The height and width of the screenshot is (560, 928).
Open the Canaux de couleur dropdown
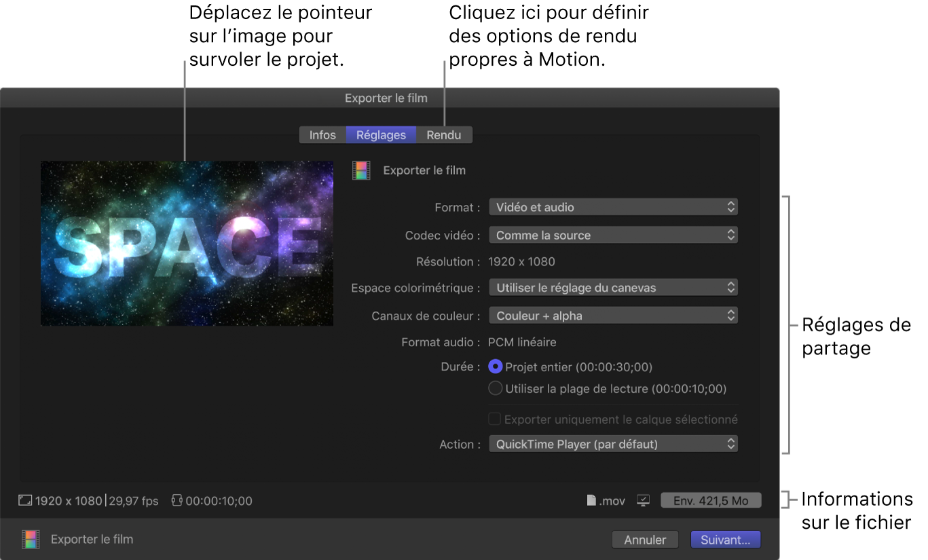coord(612,315)
